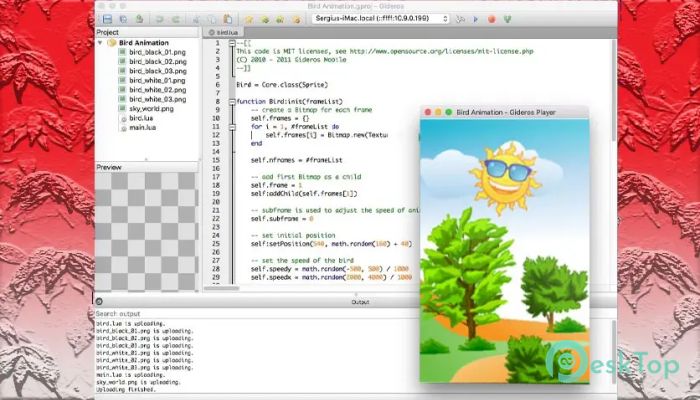Go to next bookmark icon
The height and width of the screenshot is (400, 700).
[x=265, y=19]
